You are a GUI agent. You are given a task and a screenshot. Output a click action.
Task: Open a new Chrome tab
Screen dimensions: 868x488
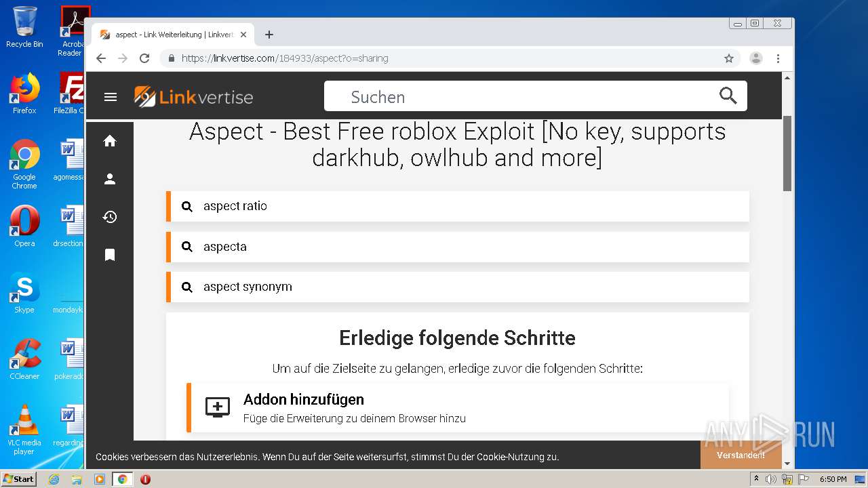point(269,35)
